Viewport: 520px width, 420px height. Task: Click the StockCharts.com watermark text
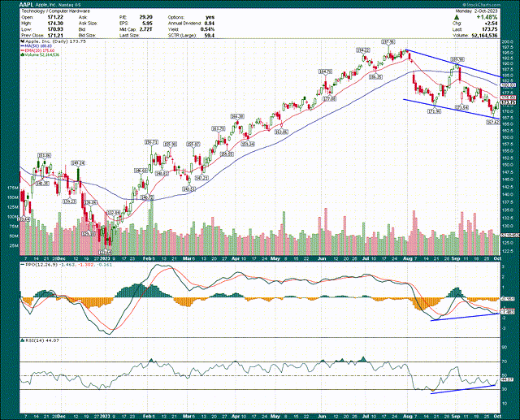(x=481, y=5)
